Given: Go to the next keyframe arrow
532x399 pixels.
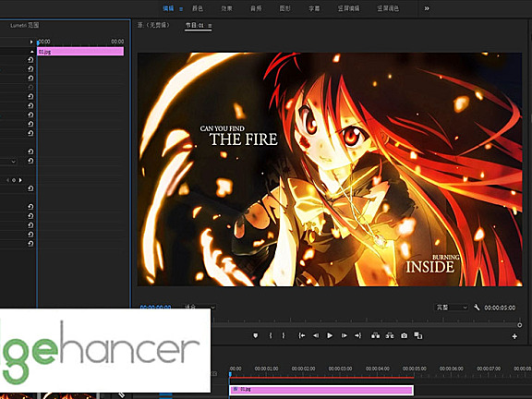Looking at the screenshot, I should (20, 180).
